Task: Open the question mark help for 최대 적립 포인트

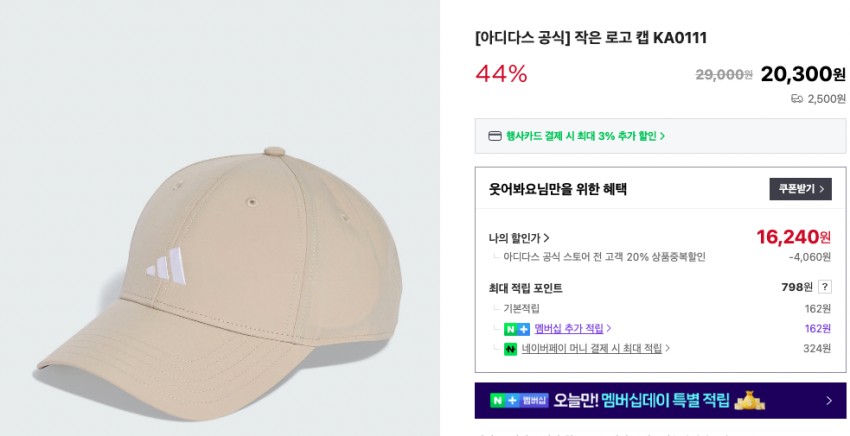Action: 824,287
